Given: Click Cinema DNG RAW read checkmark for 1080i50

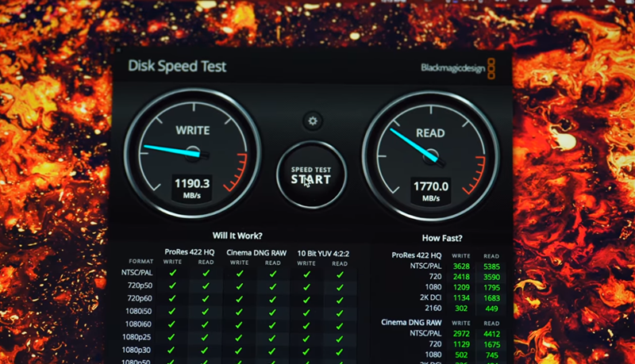Looking at the screenshot, I should pyautogui.click(x=272, y=312).
